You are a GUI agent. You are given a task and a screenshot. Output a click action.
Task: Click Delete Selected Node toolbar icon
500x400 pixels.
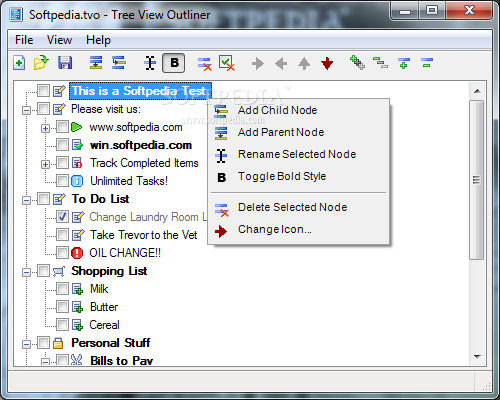pyautogui.click(x=204, y=63)
